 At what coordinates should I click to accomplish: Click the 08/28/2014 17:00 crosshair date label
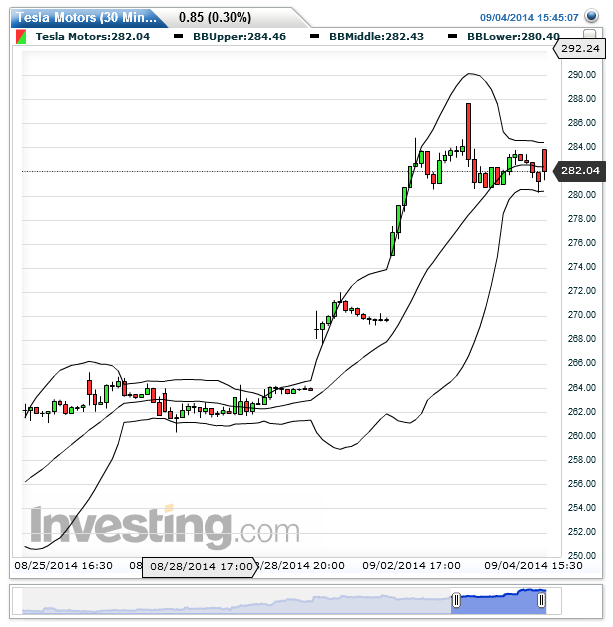[x=200, y=567]
